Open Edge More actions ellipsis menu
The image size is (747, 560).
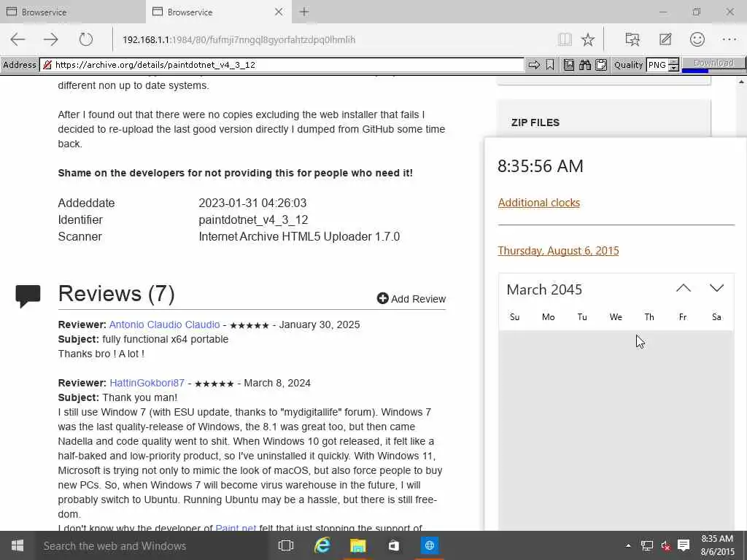tap(729, 39)
